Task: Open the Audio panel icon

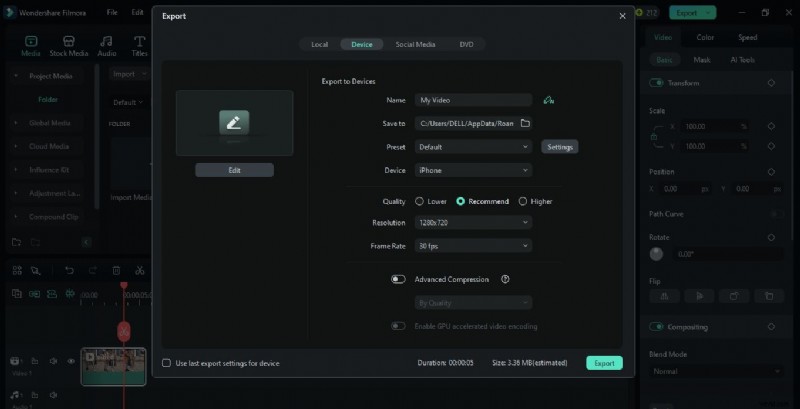Action: tap(106, 45)
